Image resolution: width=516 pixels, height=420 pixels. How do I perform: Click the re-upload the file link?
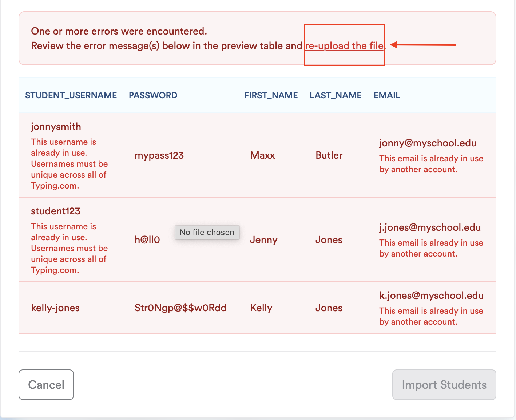click(x=344, y=46)
